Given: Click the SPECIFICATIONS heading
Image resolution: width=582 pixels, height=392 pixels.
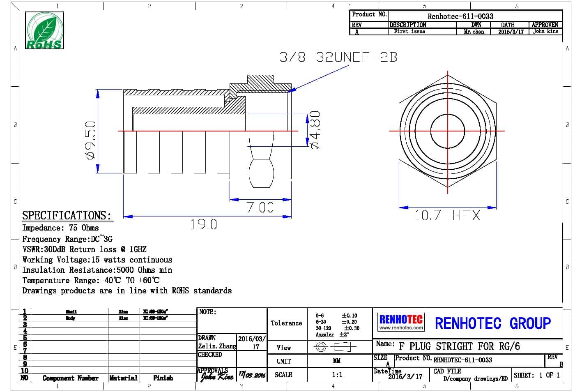Looking at the screenshot, I should pyautogui.click(x=67, y=215).
